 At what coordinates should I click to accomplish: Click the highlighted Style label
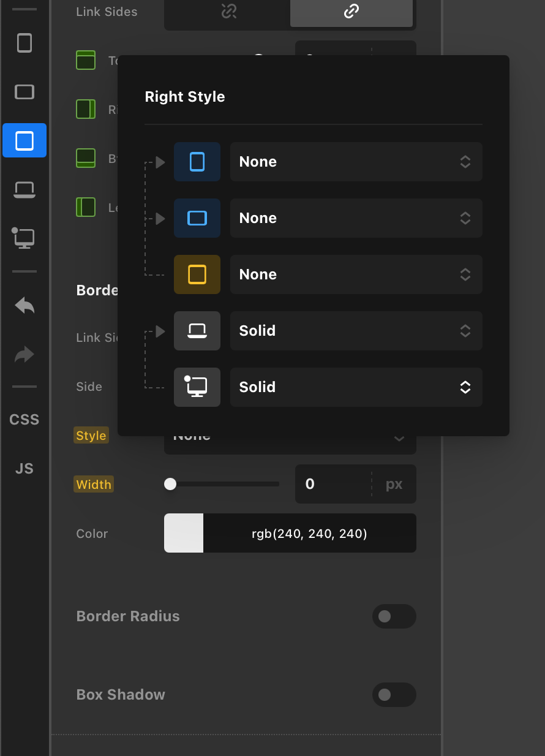pyautogui.click(x=91, y=436)
